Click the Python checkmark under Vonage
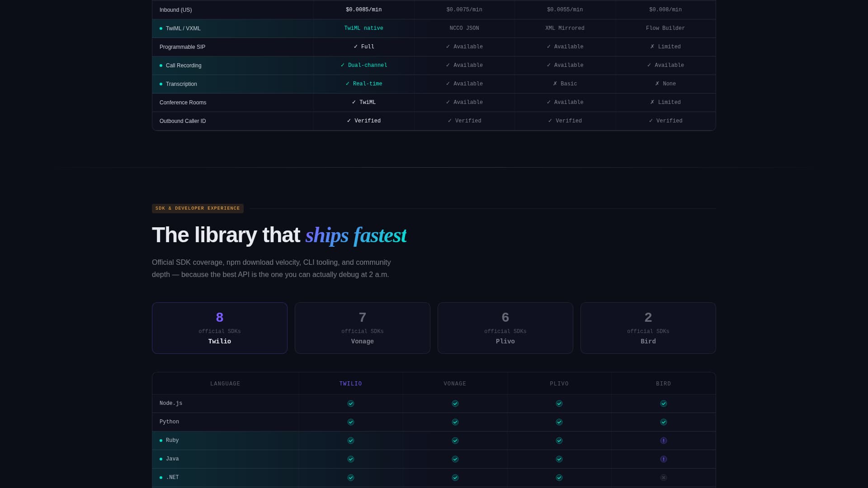 tap(455, 422)
